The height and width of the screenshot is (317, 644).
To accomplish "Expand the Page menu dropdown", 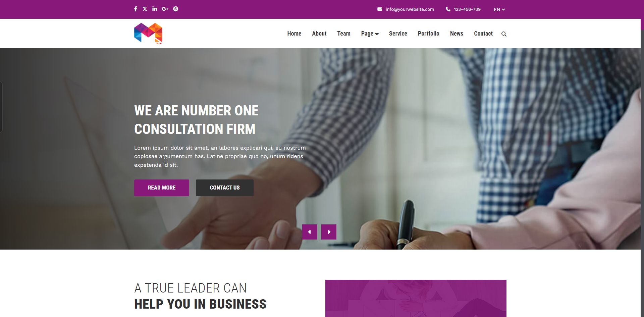I will [370, 34].
